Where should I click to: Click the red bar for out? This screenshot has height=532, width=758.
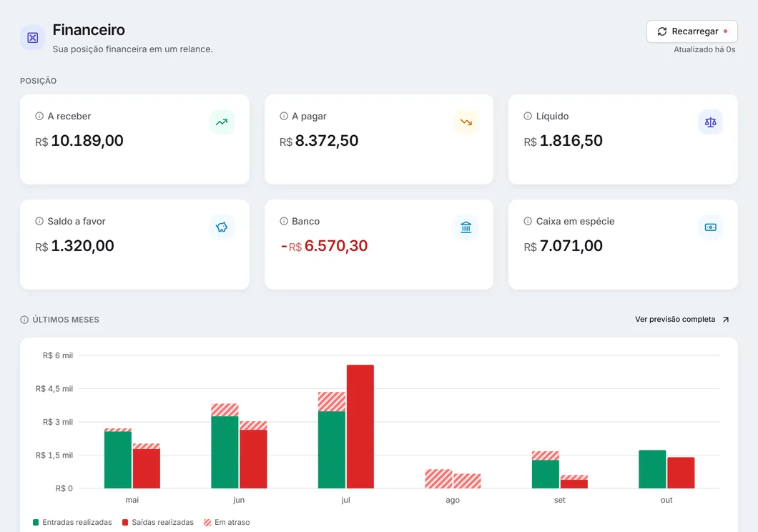click(x=681, y=473)
